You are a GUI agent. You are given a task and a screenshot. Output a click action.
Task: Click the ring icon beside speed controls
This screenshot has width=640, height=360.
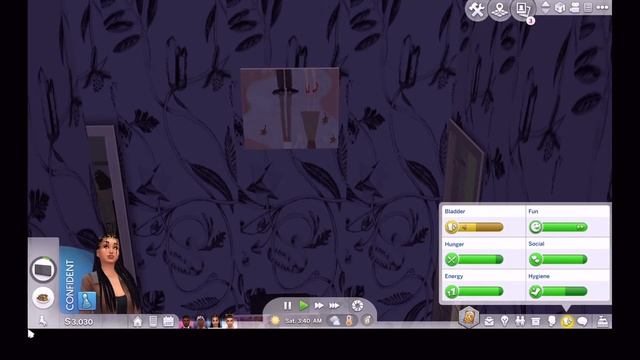tap(357, 305)
